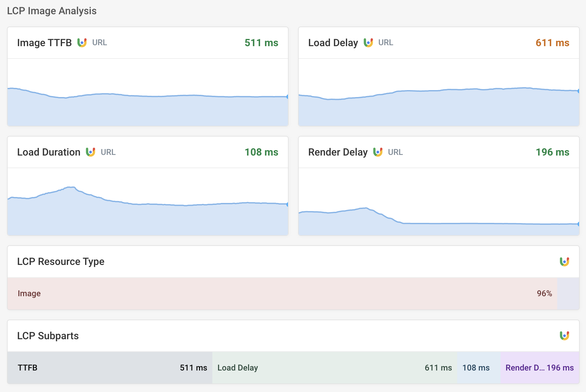Click the Image 96% resource type bar
The height and width of the screenshot is (392, 586).
pyautogui.click(x=282, y=293)
